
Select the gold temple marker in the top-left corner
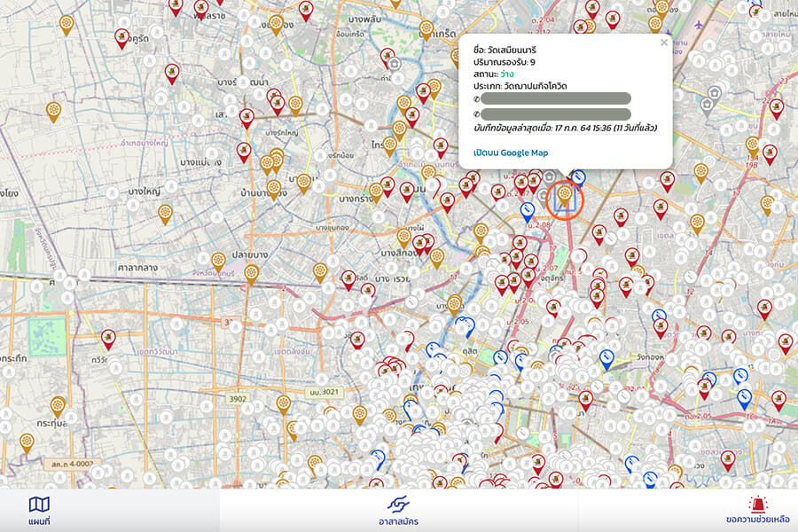pos(66,24)
